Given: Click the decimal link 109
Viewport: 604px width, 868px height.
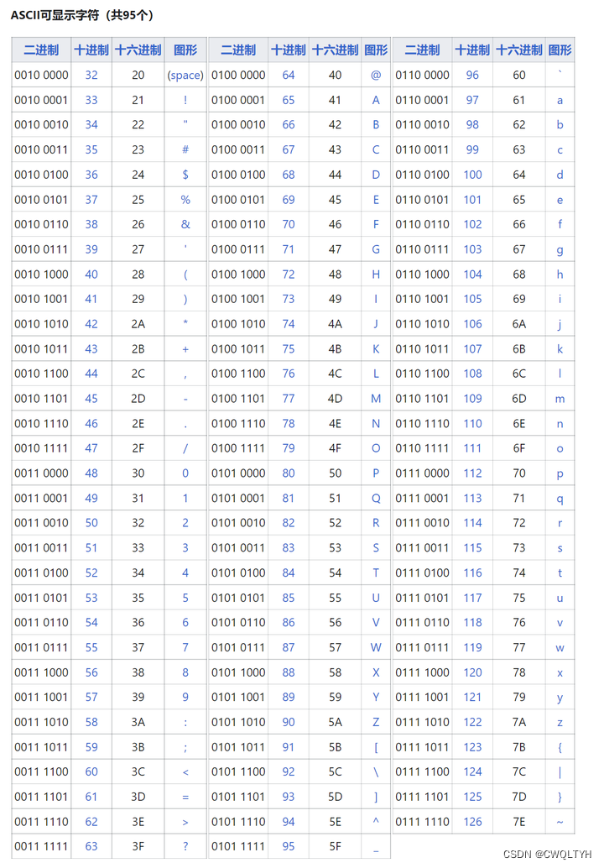Looking at the screenshot, I should click(472, 399).
